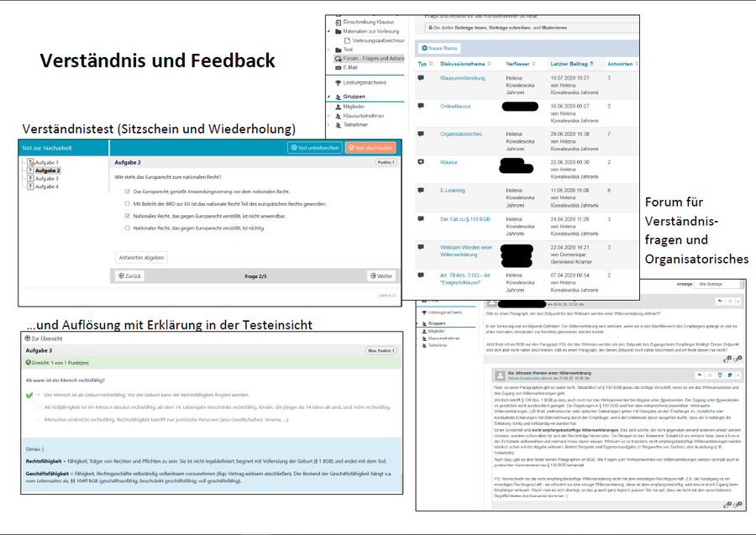Click star icon on first forum post
This screenshot has width=756, height=535.
click(729, 302)
